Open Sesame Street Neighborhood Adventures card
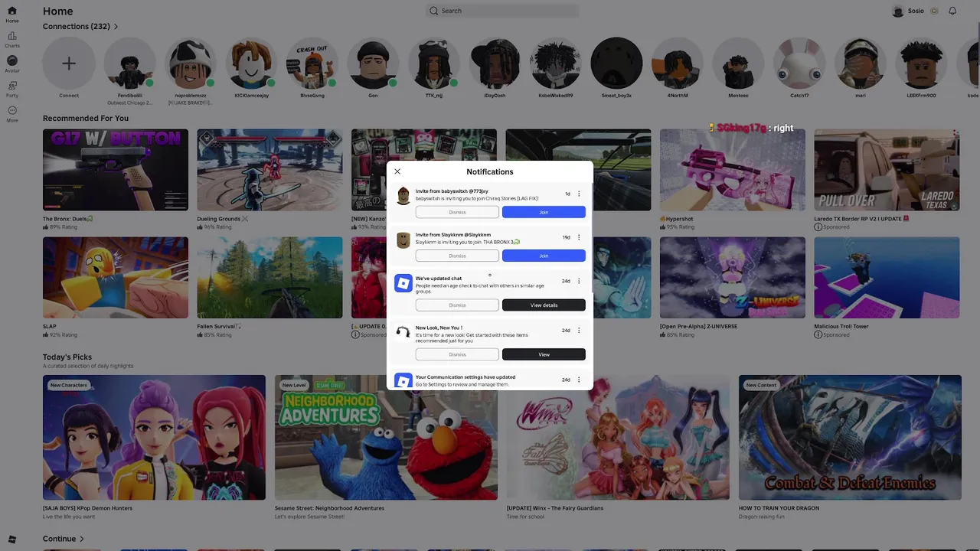Image resolution: width=980 pixels, height=551 pixels. [386, 437]
